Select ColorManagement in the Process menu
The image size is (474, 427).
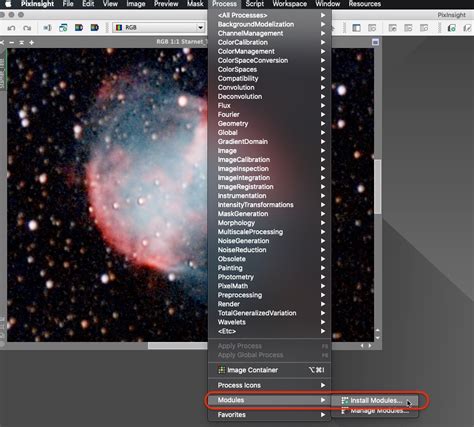tap(269, 51)
